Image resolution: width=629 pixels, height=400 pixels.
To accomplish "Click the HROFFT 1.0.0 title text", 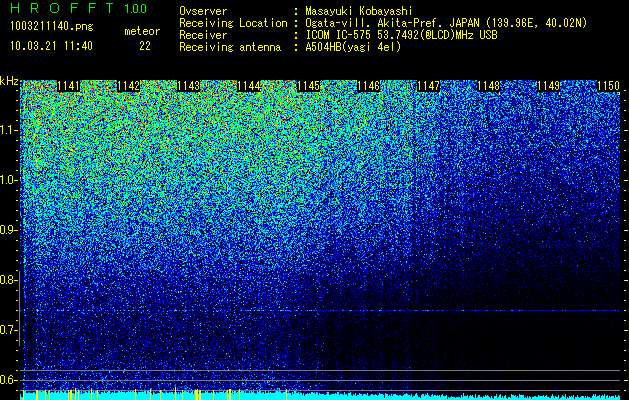I will [79, 8].
